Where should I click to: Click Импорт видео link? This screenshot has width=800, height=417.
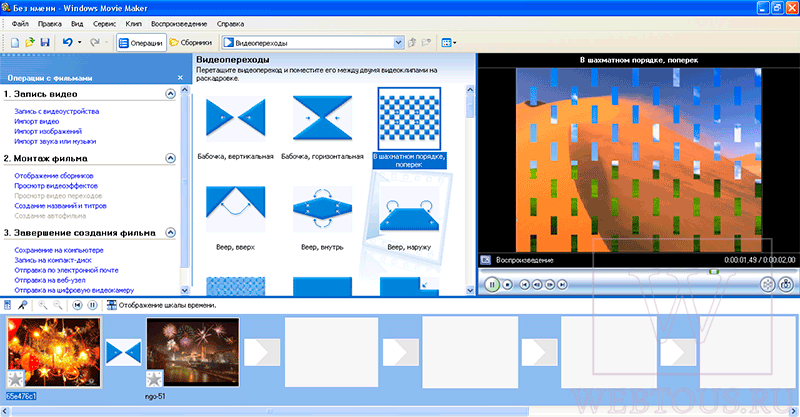click(x=37, y=121)
